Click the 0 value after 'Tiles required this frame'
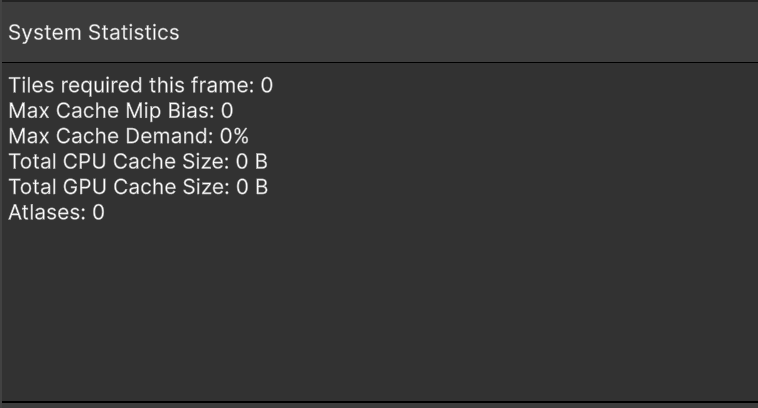 pos(267,86)
